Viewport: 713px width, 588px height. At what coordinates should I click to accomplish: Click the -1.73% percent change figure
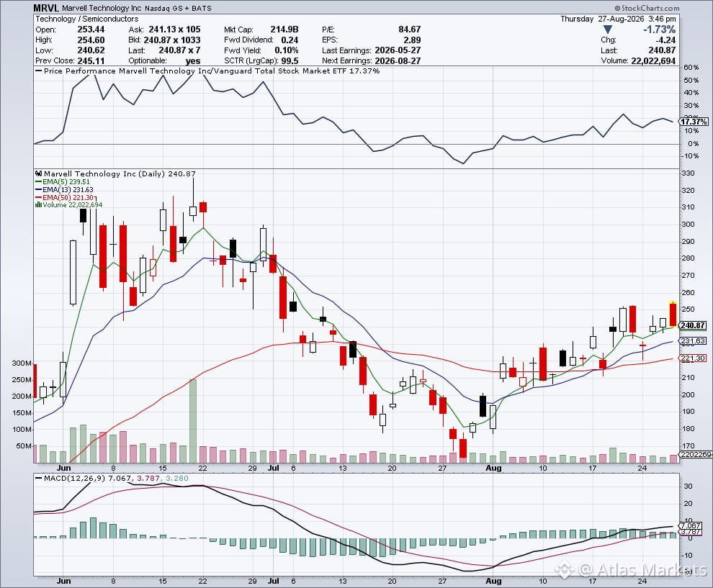tap(659, 30)
